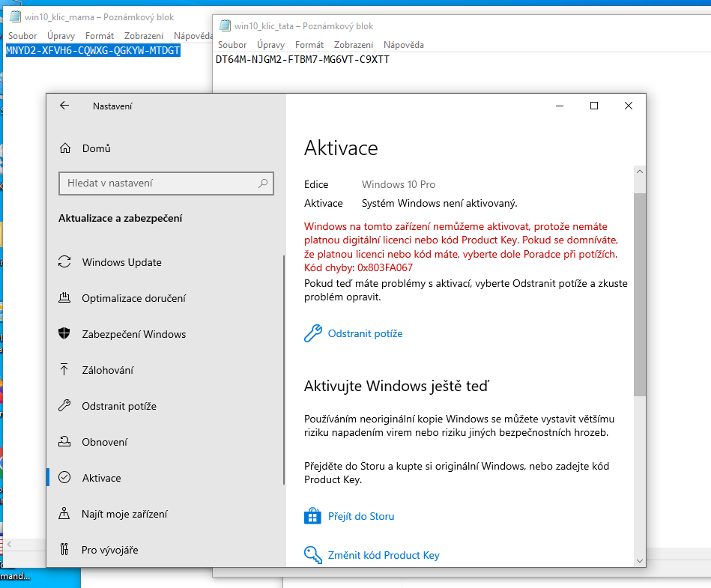Focus the Hledat v nastavení search box

(166, 184)
